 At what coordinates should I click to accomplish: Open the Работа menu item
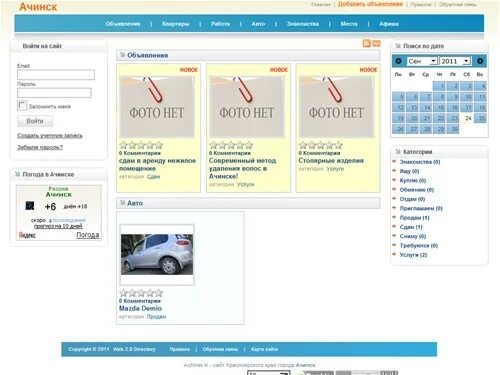tap(220, 24)
